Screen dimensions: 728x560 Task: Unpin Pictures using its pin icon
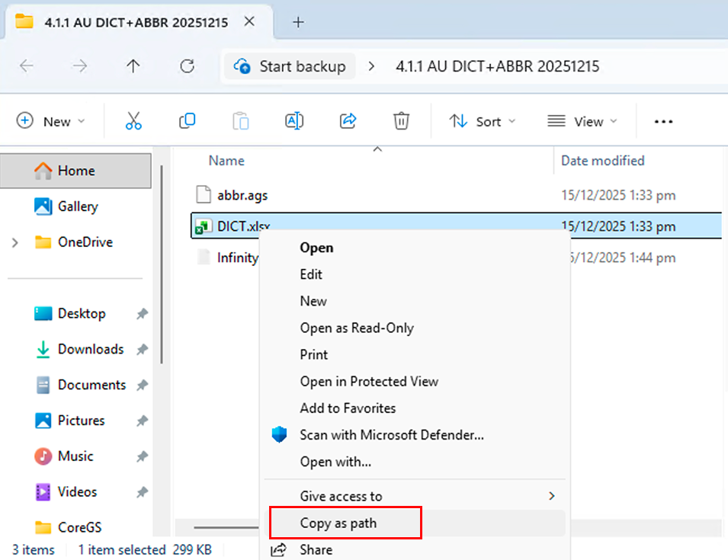pyautogui.click(x=142, y=421)
